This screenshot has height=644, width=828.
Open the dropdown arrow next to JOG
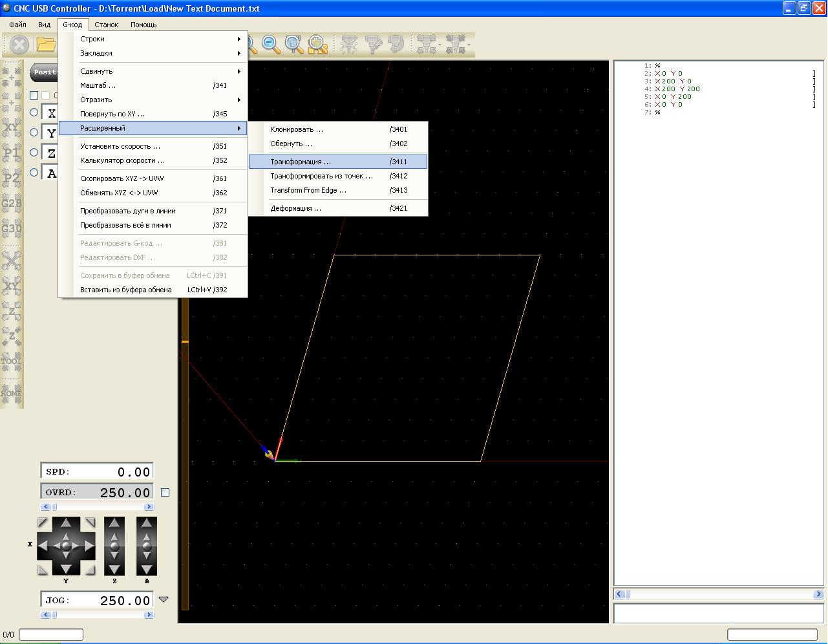coord(164,599)
